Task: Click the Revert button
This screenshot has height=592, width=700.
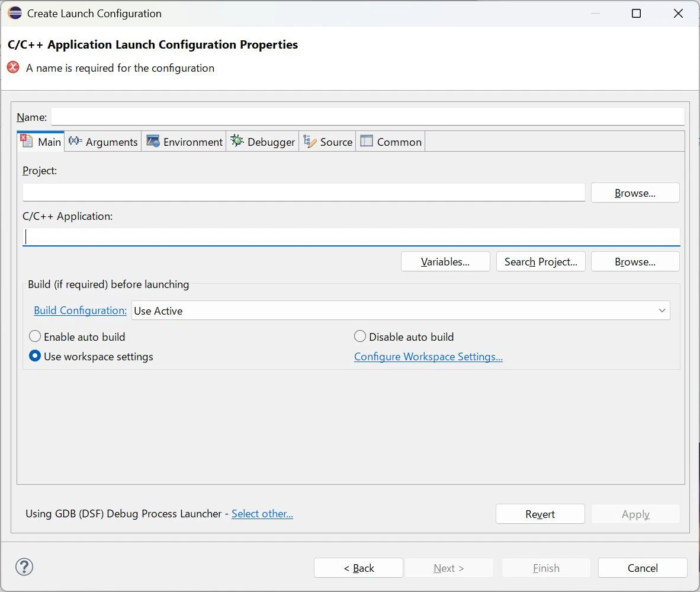Action: click(x=540, y=514)
